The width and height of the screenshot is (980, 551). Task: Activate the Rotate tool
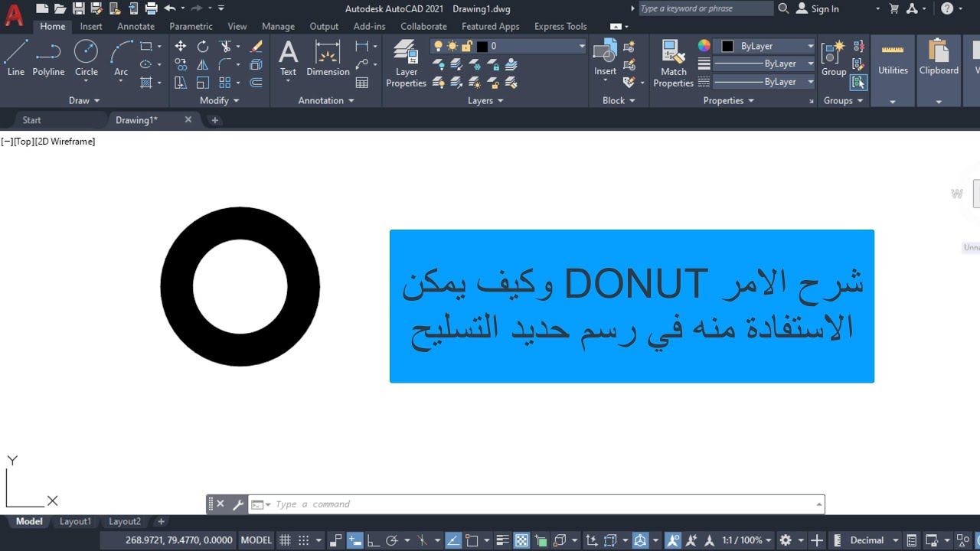203,47
